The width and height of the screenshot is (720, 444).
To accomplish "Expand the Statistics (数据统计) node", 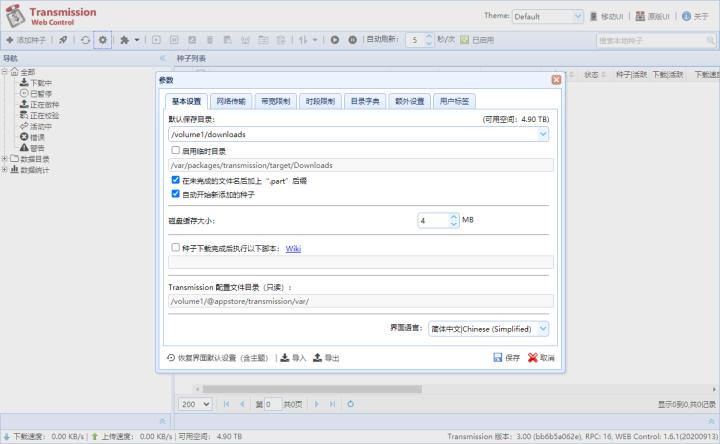I will (4, 169).
